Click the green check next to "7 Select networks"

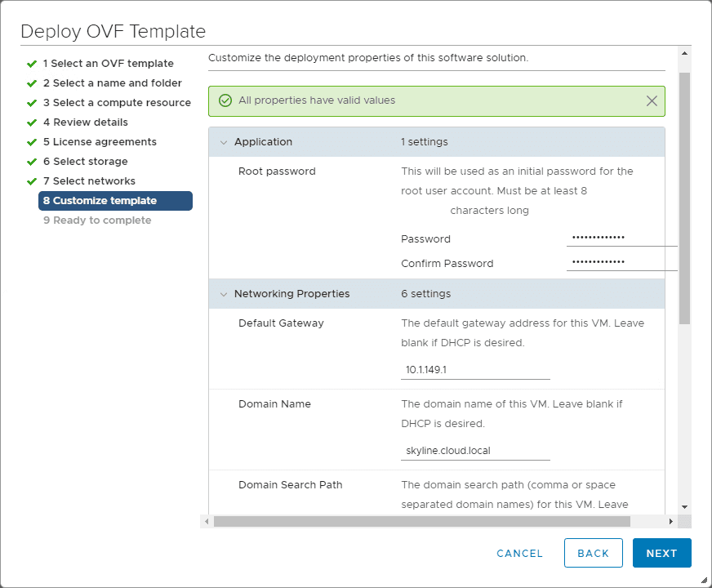click(33, 180)
